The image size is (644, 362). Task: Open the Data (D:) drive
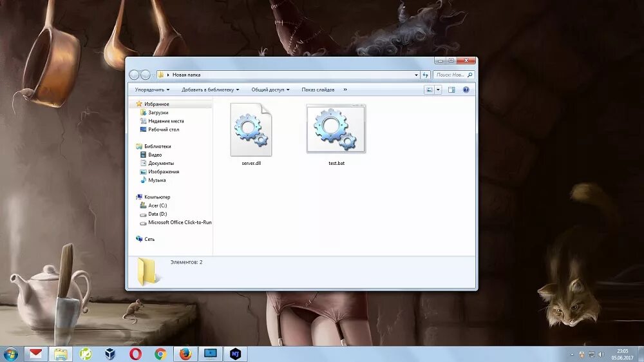(x=157, y=214)
